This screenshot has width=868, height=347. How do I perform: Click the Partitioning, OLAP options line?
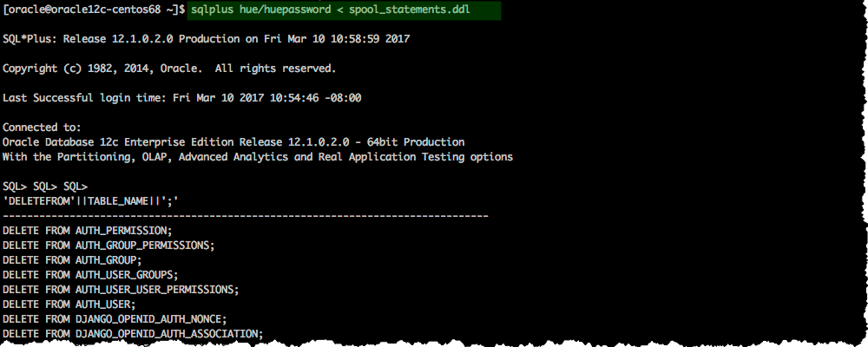257,157
